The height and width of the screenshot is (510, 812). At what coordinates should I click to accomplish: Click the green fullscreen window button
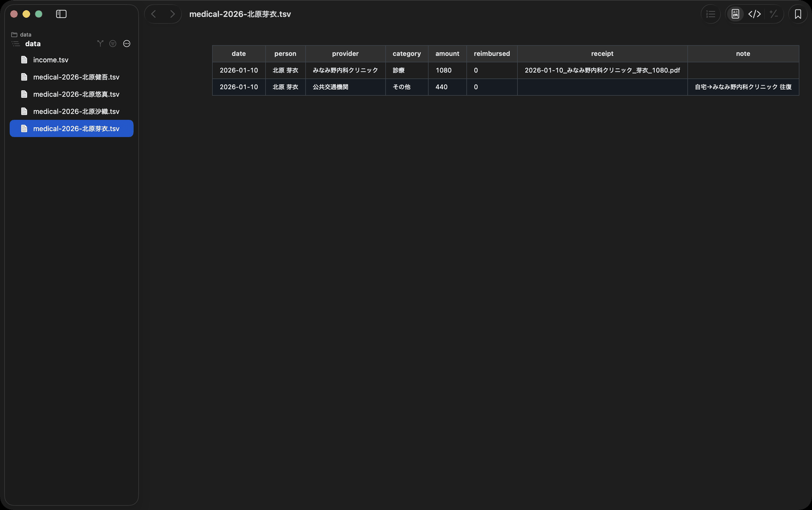tap(39, 14)
